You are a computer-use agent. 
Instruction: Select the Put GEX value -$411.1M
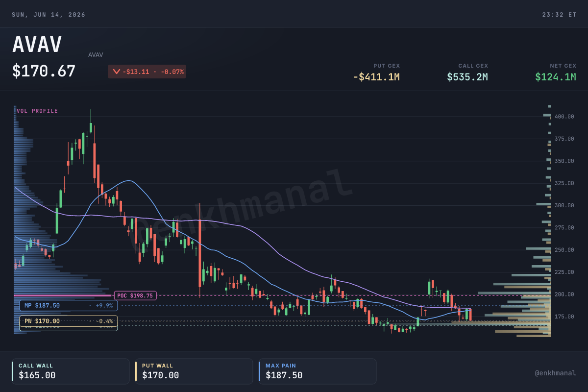click(x=376, y=77)
